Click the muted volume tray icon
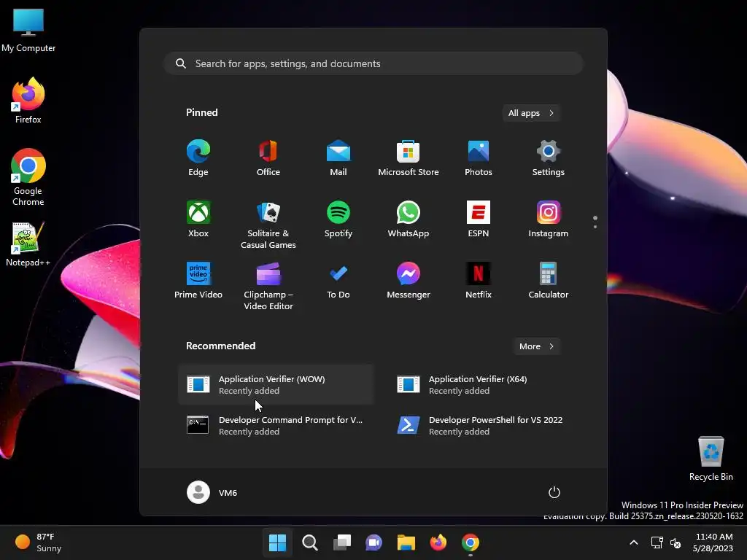Viewport: 747px width, 560px height. point(676,542)
